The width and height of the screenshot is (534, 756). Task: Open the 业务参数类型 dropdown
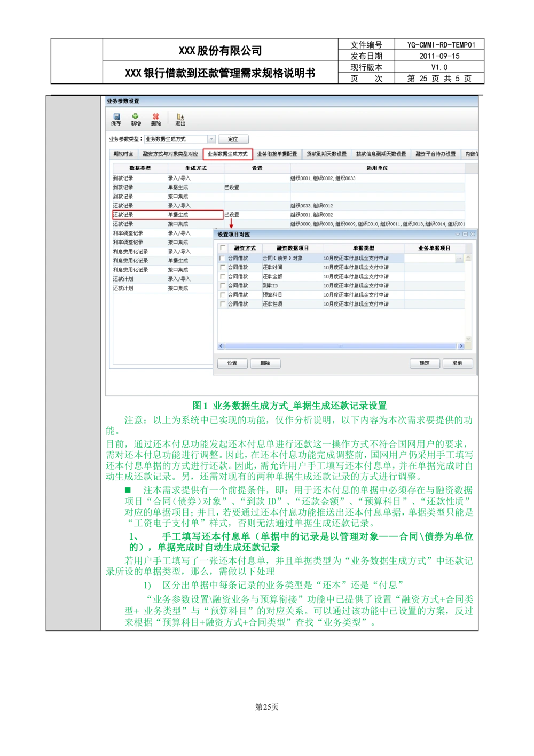pos(211,139)
